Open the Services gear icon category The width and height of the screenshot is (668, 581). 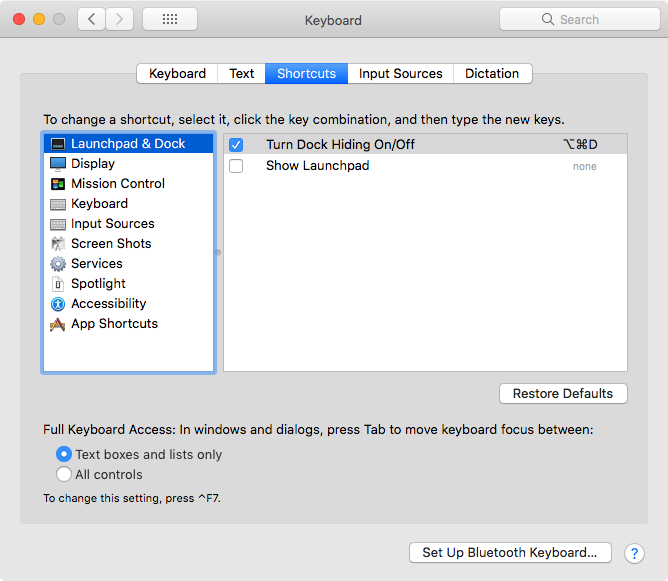pyautogui.click(x=58, y=264)
